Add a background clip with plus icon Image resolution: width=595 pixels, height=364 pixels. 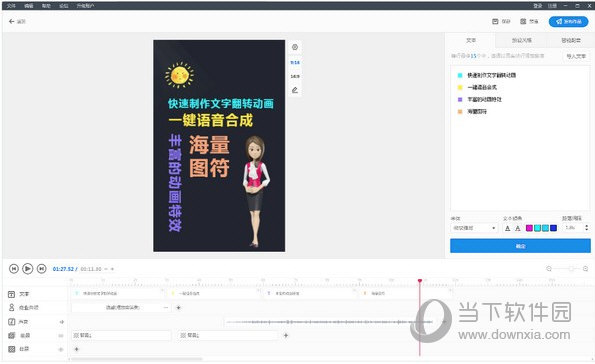(x=286, y=336)
